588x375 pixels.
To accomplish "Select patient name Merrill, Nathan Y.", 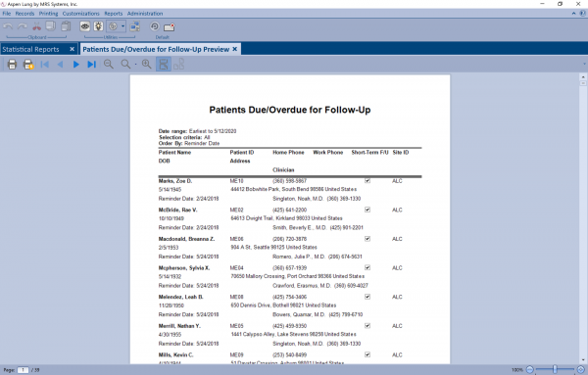I will 179,326.
